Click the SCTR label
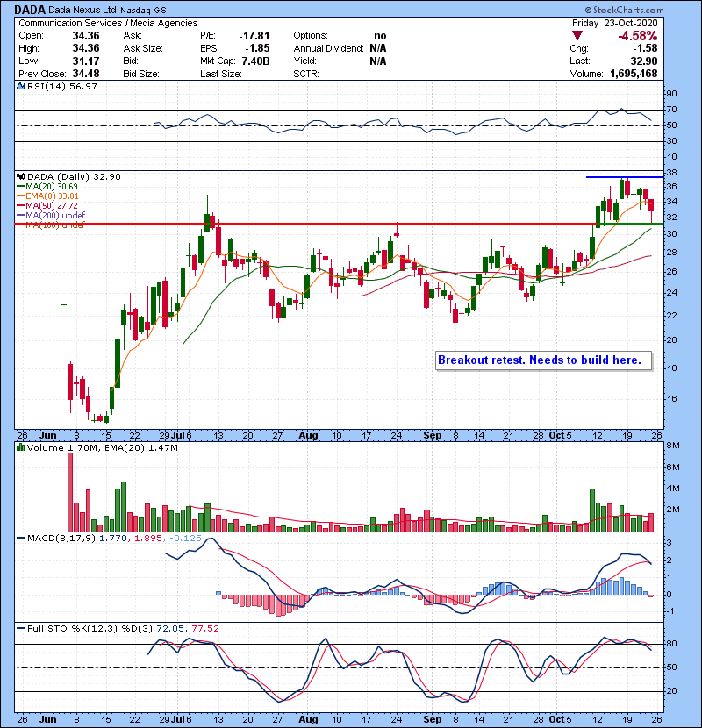The height and width of the screenshot is (728, 702). coord(305,74)
